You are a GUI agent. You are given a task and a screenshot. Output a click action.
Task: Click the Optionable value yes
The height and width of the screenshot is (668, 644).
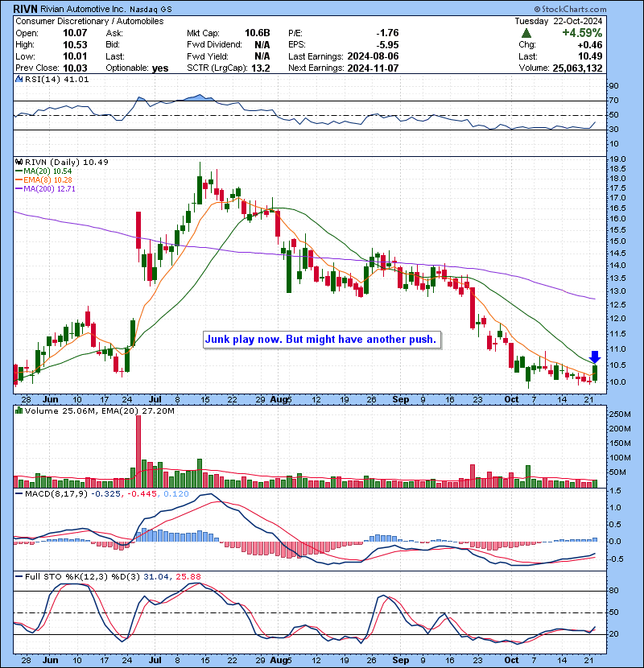tap(160, 68)
